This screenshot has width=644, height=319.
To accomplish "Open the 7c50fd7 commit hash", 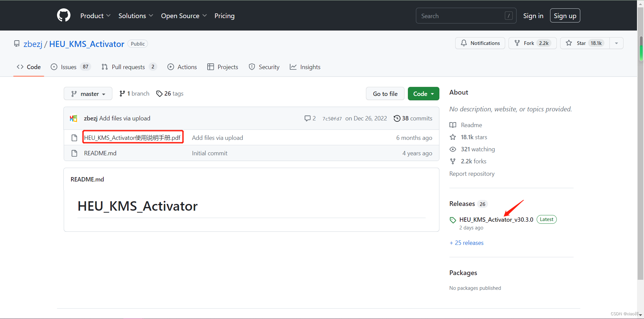I will click(332, 119).
